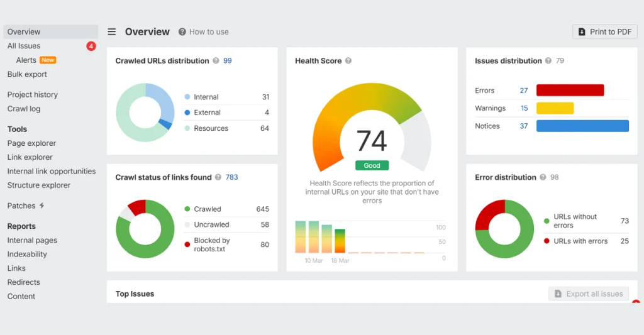Toggle the hamburger menu icon
The image size is (644, 335).
coord(112,31)
